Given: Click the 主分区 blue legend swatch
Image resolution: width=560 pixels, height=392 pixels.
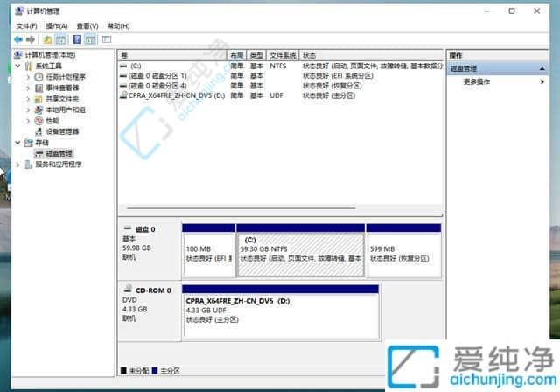Looking at the screenshot, I should [155, 371].
